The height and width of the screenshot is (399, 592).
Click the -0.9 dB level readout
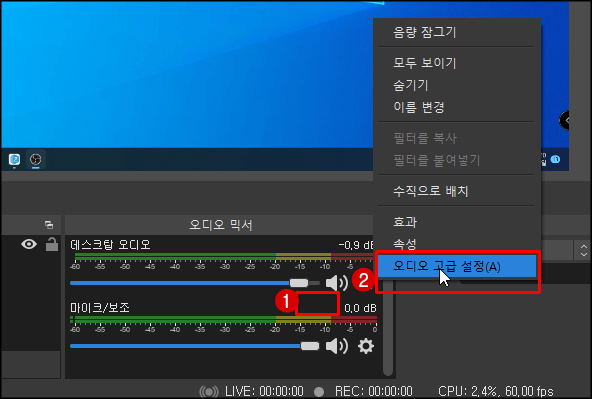pyautogui.click(x=356, y=245)
